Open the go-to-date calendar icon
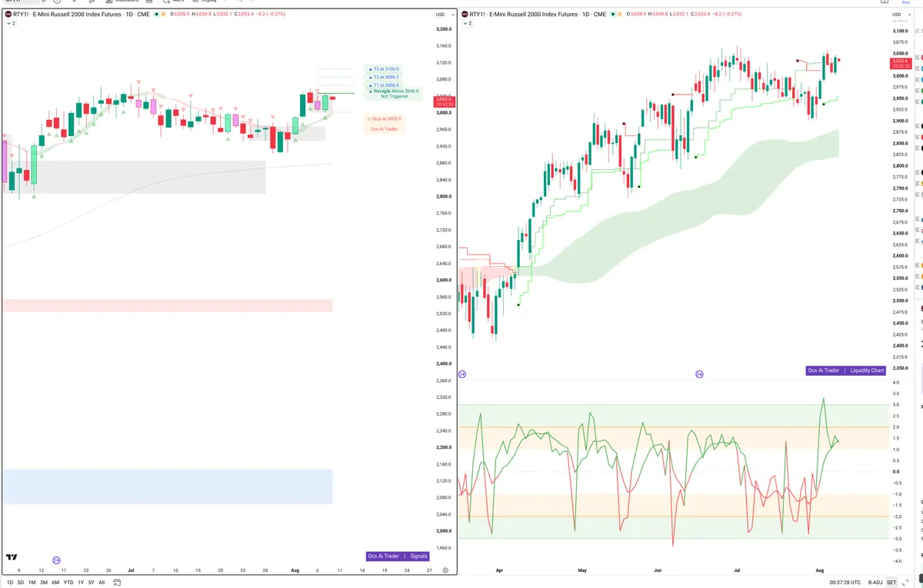923x588 pixels. (x=116, y=583)
